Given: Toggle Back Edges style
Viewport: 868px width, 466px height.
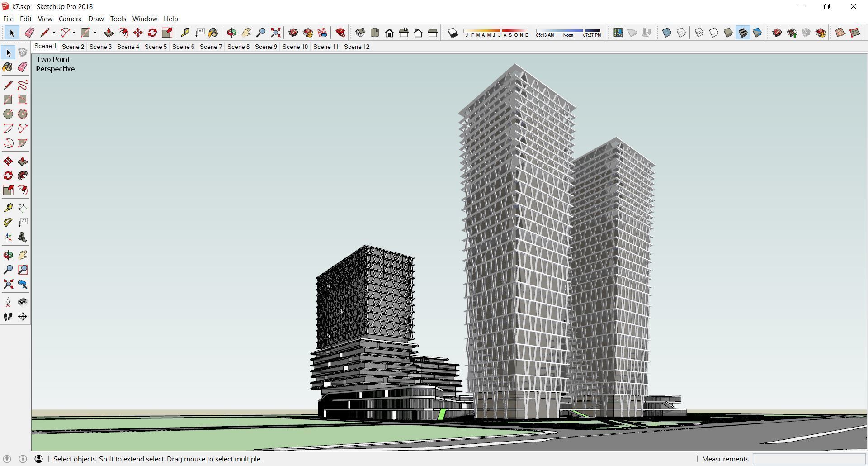Looking at the screenshot, I should tap(681, 33).
